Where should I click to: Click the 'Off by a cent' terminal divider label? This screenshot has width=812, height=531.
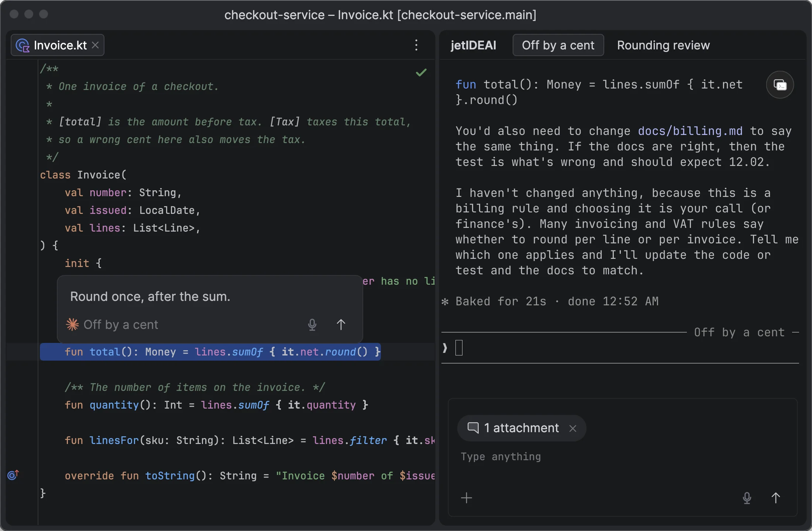(x=739, y=332)
